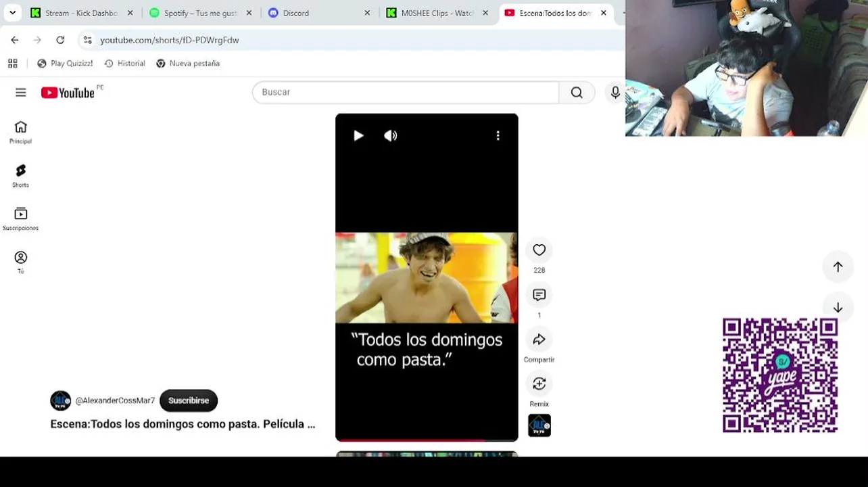Open Principal in the sidebar
The height and width of the screenshot is (487, 868).
coord(21,133)
